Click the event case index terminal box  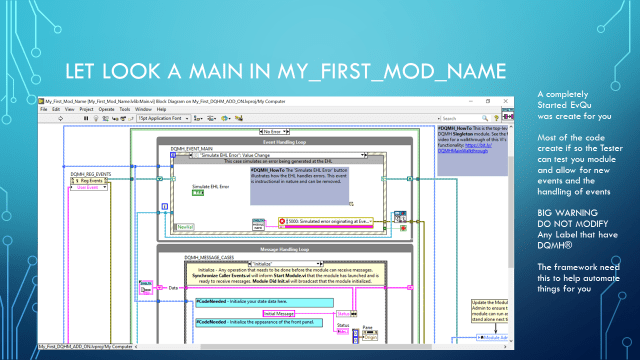point(173,155)
